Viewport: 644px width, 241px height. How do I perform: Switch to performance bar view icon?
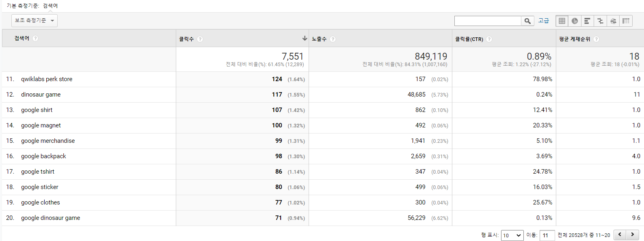click(x=587, y=21)
